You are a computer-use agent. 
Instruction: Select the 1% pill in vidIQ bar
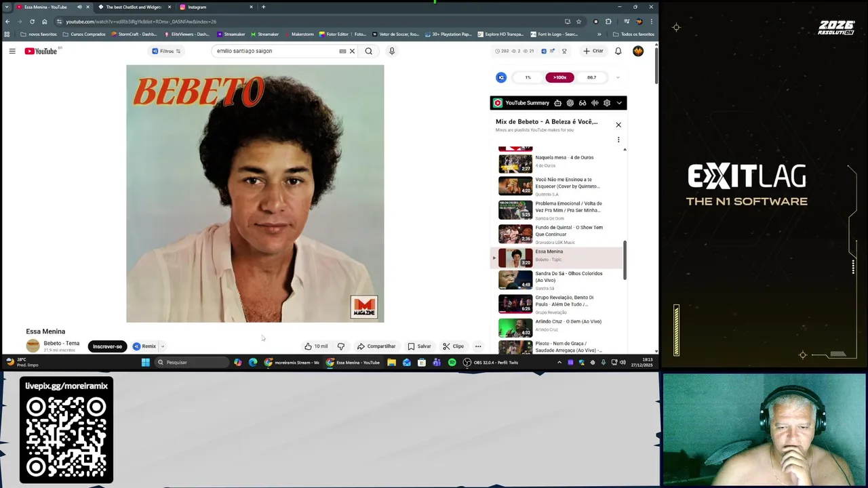tap(528, 77)
